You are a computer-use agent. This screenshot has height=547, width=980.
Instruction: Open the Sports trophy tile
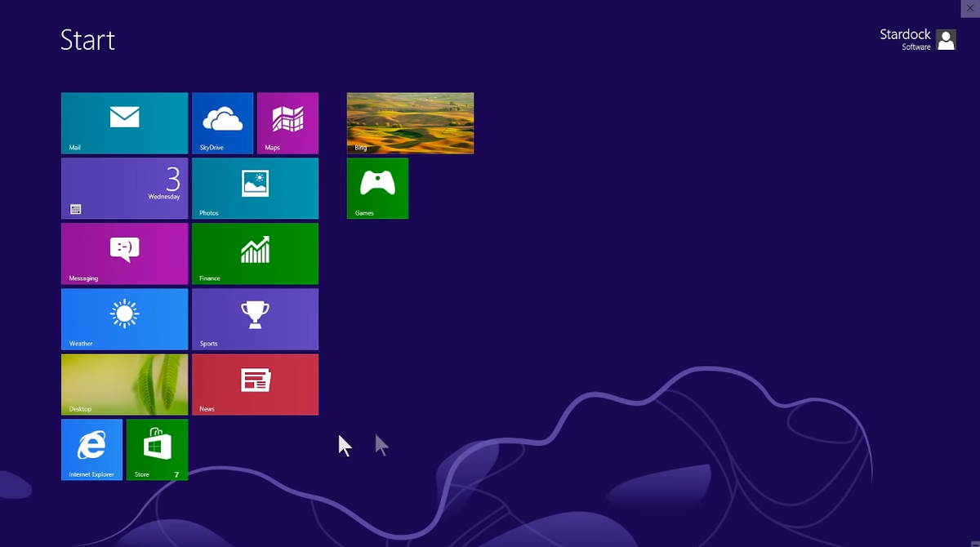coord(255,318)
